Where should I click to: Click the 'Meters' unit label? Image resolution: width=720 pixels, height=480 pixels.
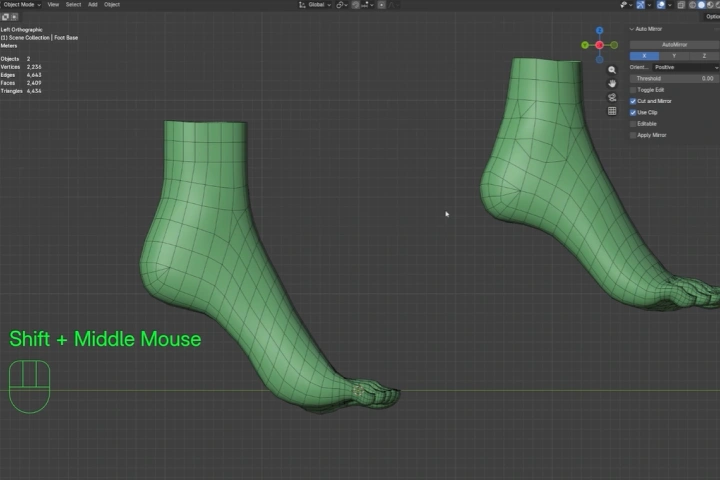(x=9, y=46)
